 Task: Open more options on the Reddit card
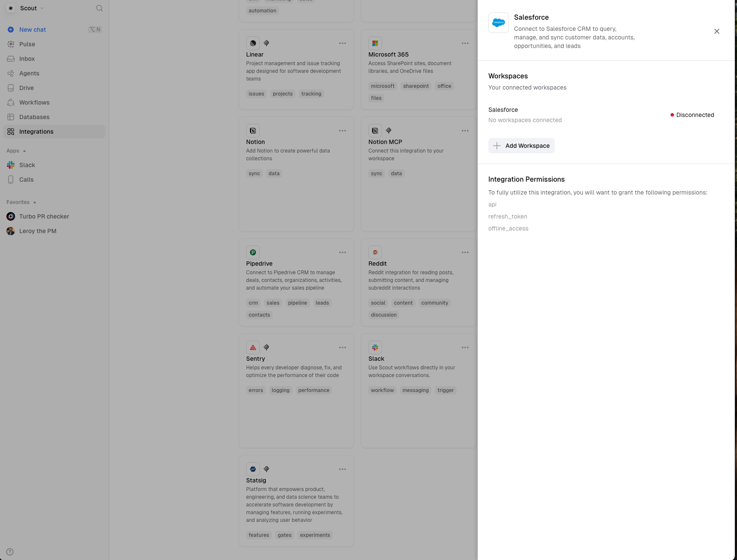click(465, 252)
